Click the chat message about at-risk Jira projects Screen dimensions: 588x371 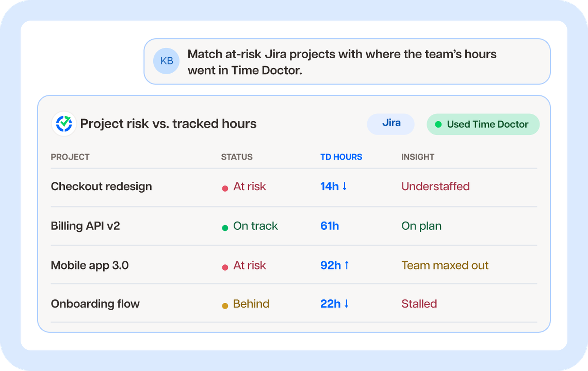pyautogui.click(x=347, y=62)
